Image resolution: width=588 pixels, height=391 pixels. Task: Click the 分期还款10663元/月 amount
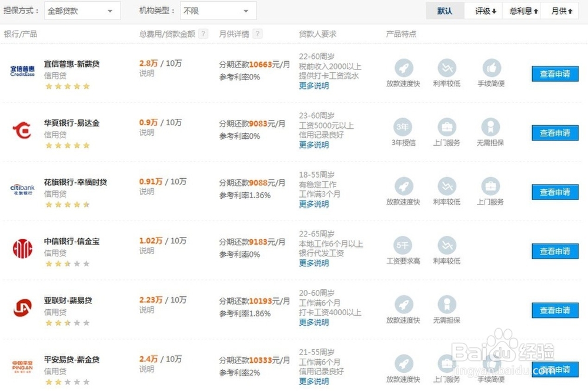[x=255, y=65]
